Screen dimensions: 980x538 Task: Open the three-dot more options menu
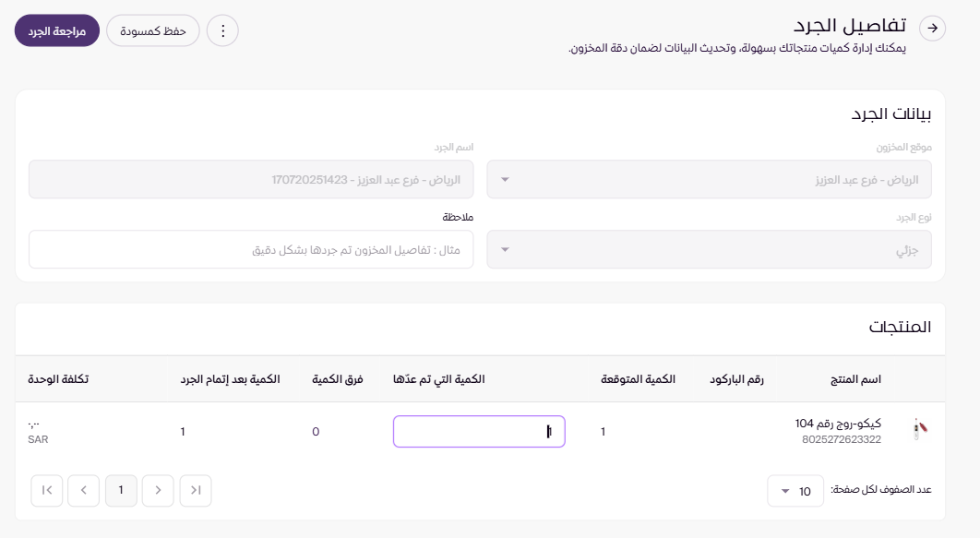click(x=221, y=30)
